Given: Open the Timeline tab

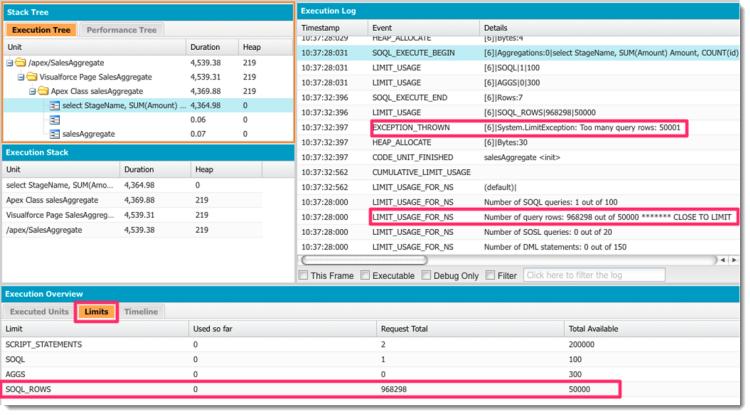Looking at the screenshot, I should (141, 312).
